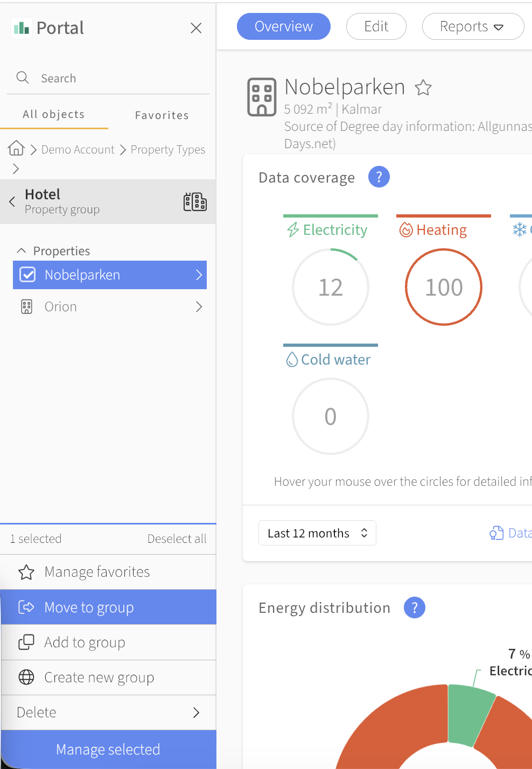The width and height of the screenshot is (532, 769).
Task: Click the green Electricity segment of donut chart
Action: point(470,715)
